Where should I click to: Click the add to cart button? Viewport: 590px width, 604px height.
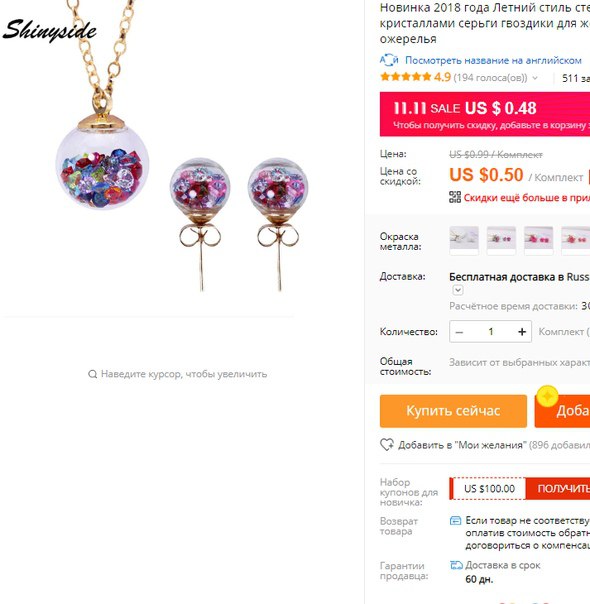point(562,411)
